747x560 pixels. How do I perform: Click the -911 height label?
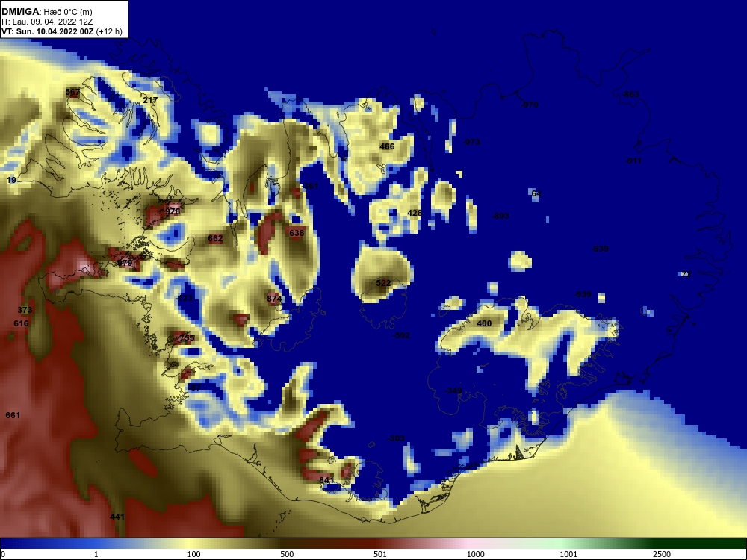[x=633, y=161]
